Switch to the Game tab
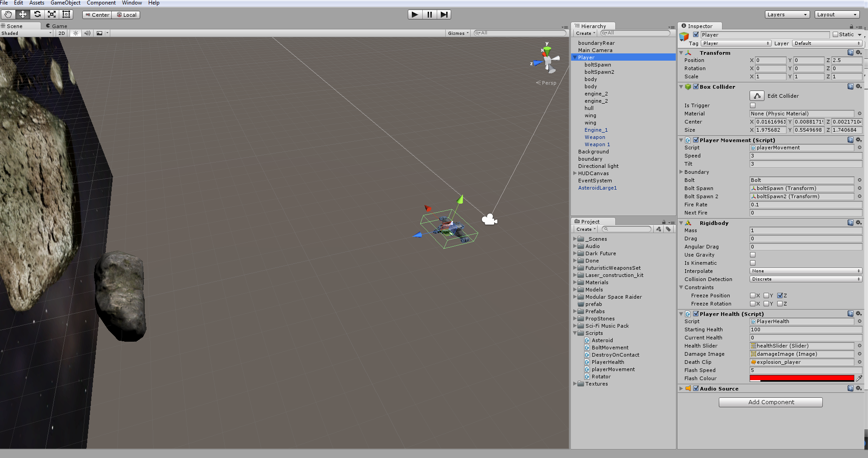Viewport: 868px width, 458px height. pos(57,26)
